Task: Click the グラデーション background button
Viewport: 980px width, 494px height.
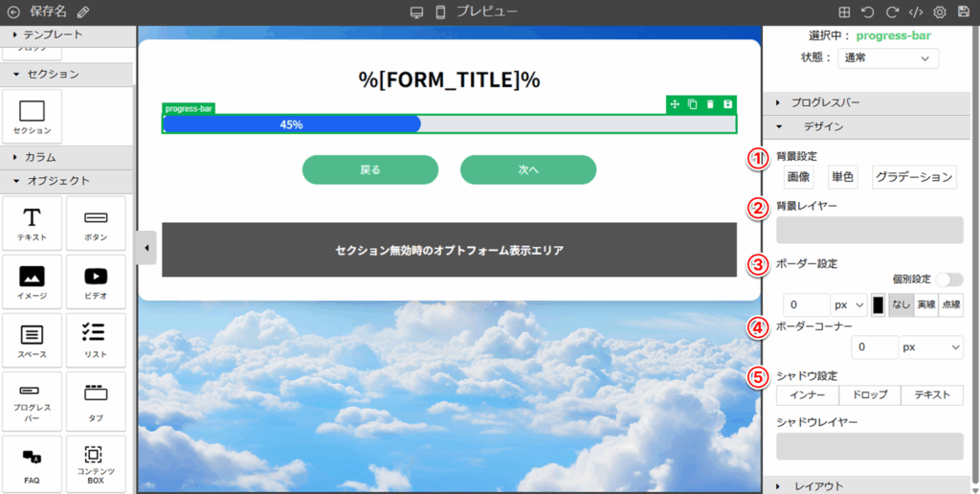Action: pos(914,177)
